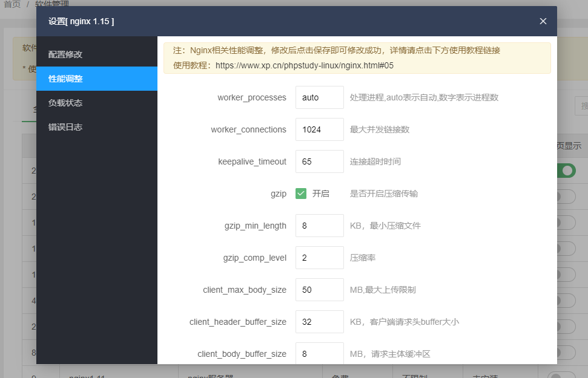The width and height of the screenshot is (588, 378).
Task: Click the dialog title 设置[ nginx 1.15 ]
Action: click(x=81, y=21)
